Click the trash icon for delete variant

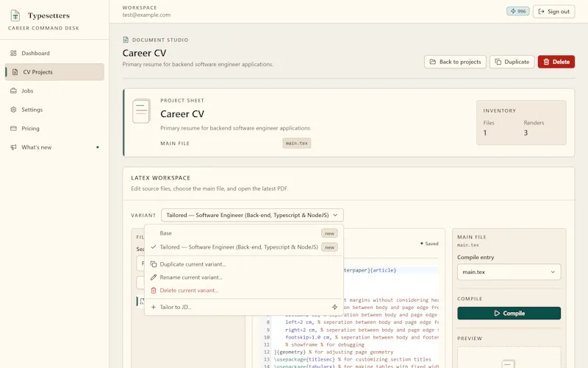click(x=154, y=291)
